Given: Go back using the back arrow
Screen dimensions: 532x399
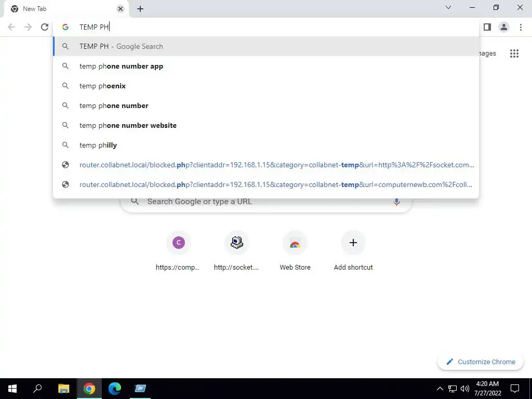Looking at the screenshot, I should click(11, 27).
